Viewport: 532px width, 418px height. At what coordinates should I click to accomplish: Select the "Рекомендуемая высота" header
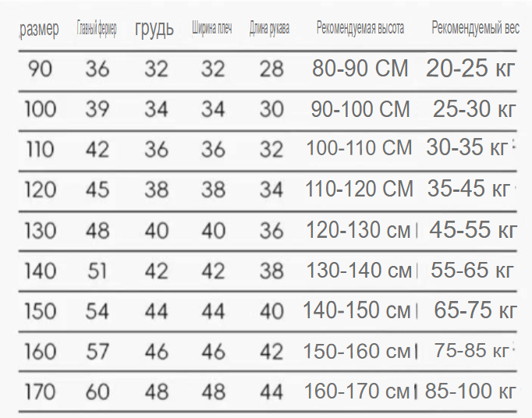tap(360, 28)
